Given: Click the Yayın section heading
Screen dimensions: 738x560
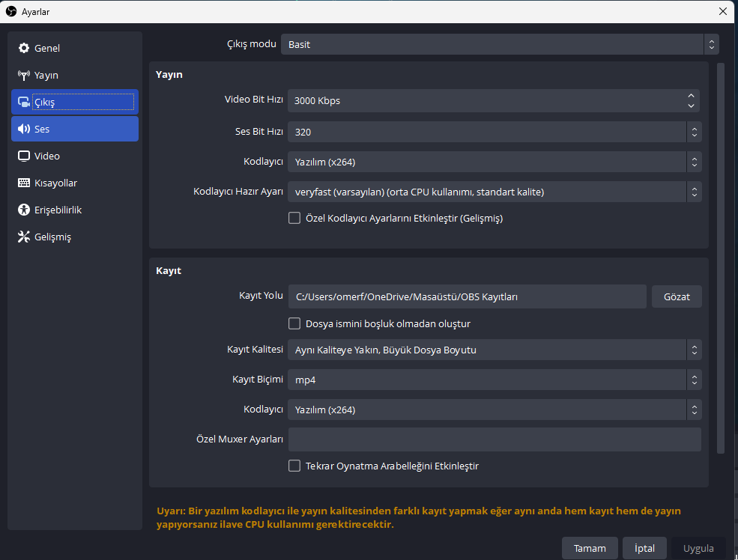Looking at the screenshot, I should point(169,75).
